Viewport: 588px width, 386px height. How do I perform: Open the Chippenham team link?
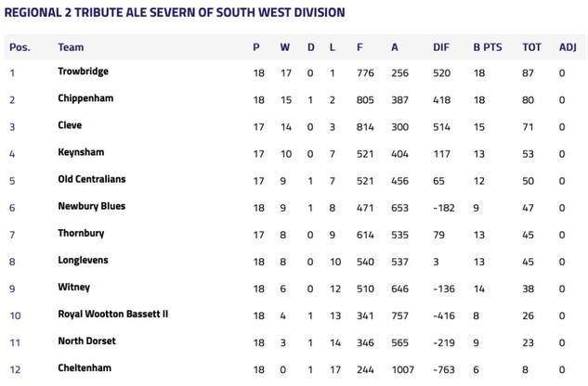(x=85, y=98)
